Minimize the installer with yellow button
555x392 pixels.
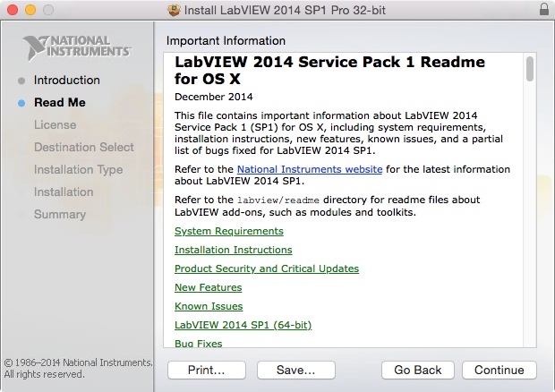click(30, 10)
